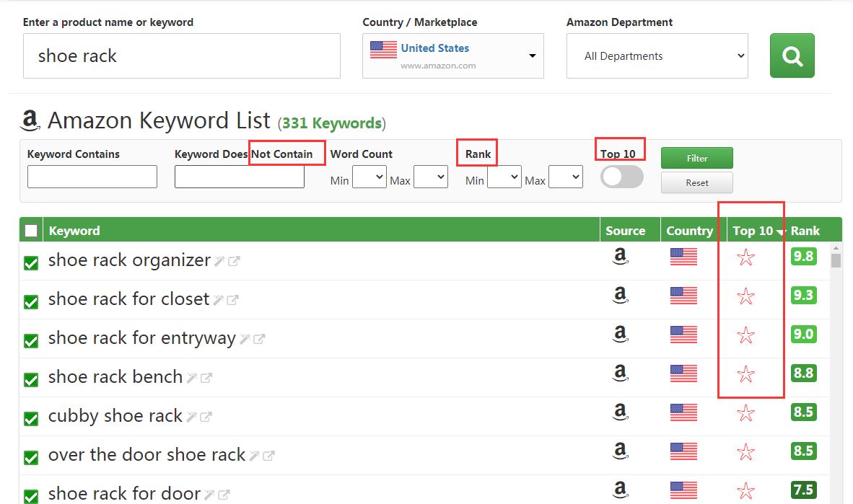The width and height of the screenshot is (853, 504).
Task: Click the star for shoe rack organizer
Action: pos(745,257)
